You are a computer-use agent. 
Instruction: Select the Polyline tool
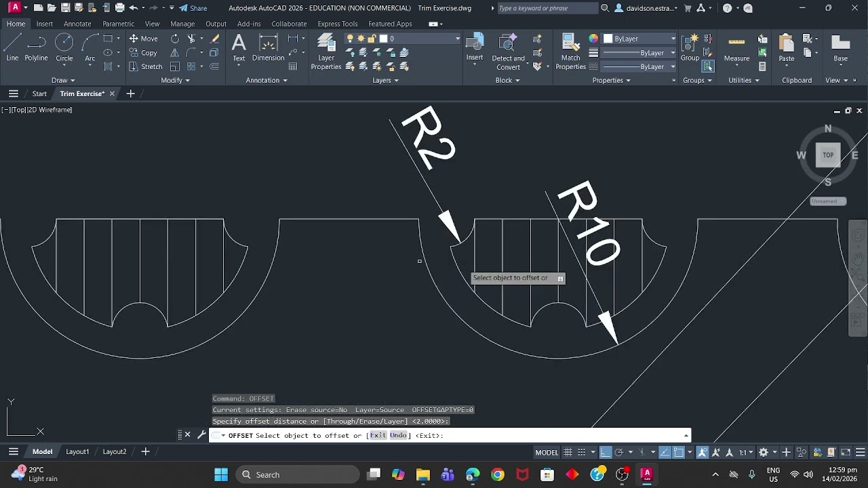click(x=37, y=47)
